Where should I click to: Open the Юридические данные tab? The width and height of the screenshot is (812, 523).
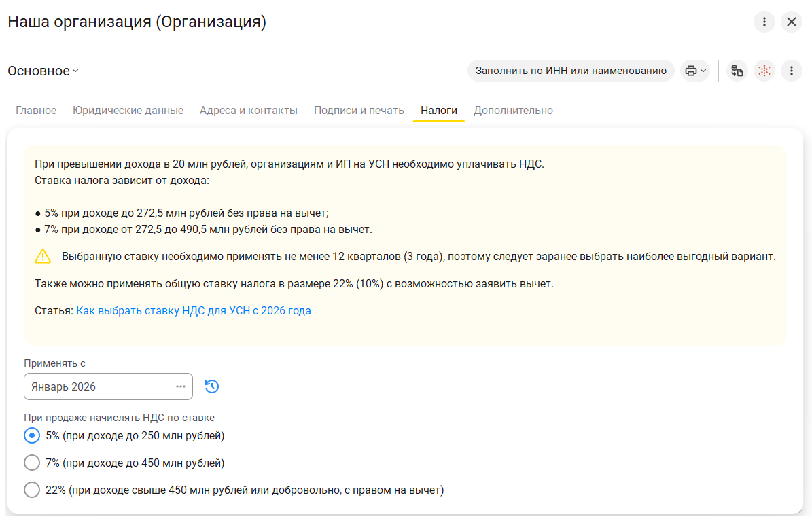pos(128,110)
